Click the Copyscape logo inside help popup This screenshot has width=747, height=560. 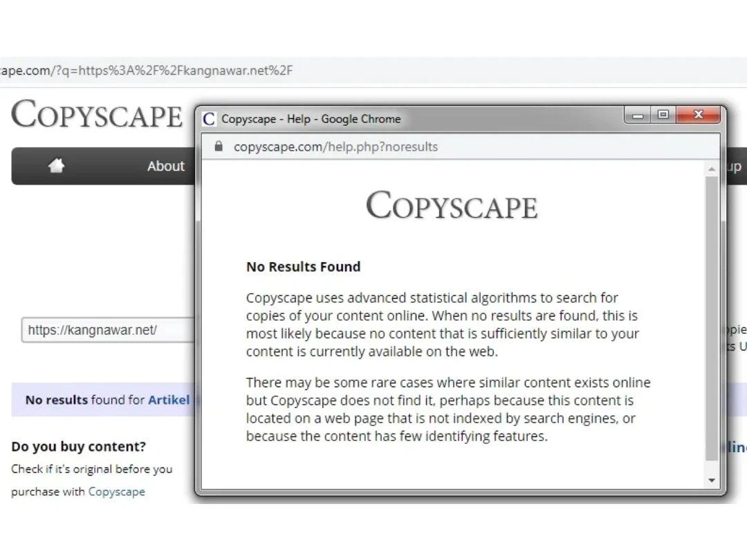point(452,205)
